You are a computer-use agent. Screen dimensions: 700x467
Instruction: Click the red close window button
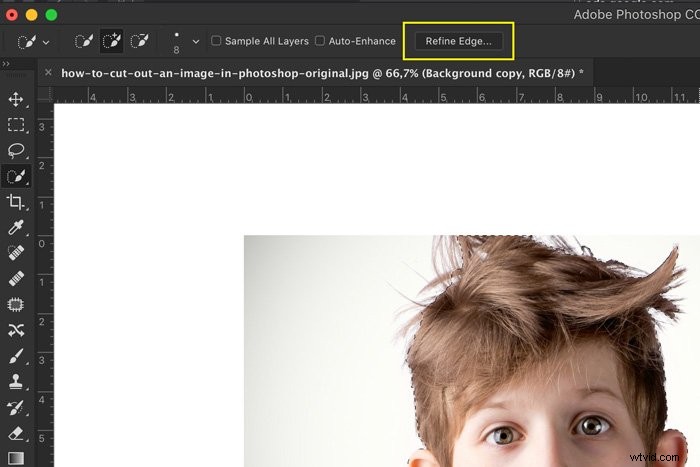click(x=12, y=15)
